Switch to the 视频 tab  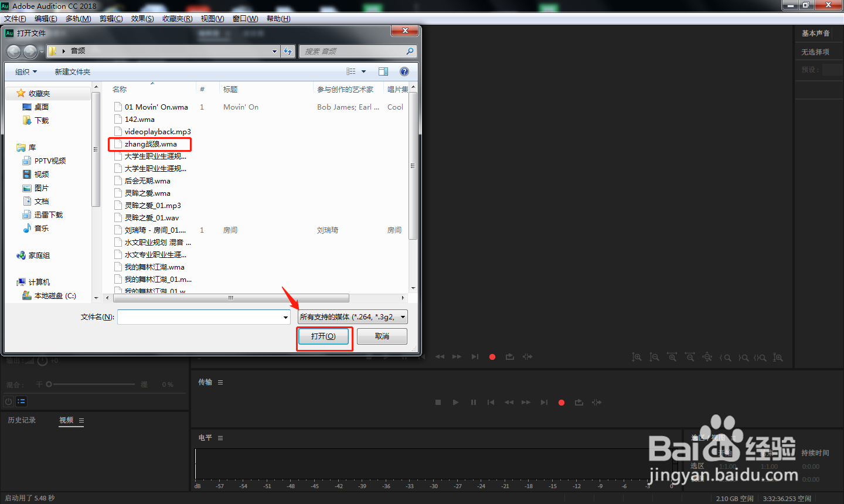point(66,420)
